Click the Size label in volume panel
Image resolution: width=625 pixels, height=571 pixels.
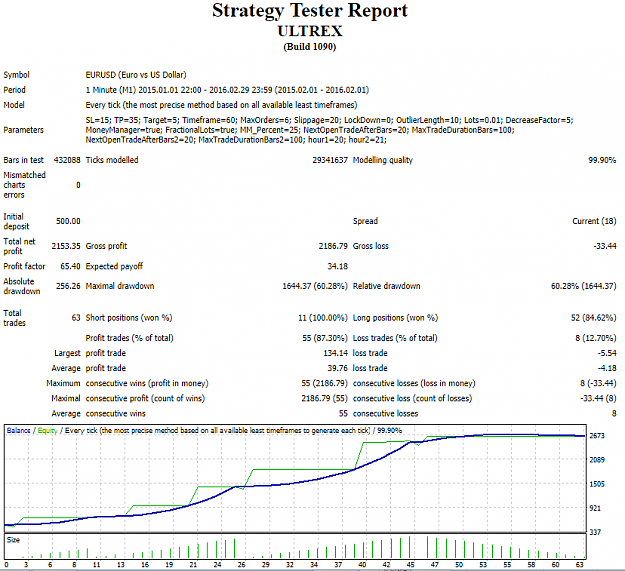click(13, 540)
